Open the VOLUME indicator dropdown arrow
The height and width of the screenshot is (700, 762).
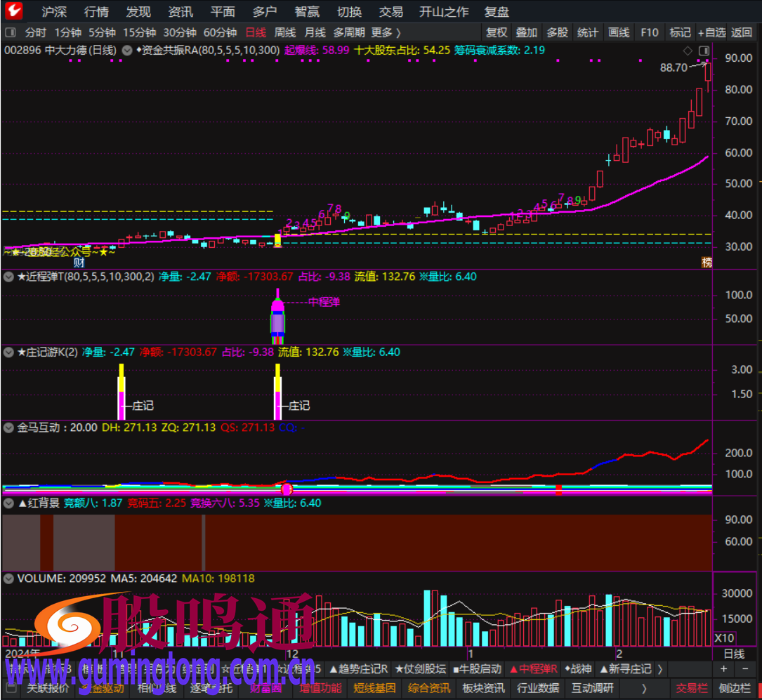(x=8, y=579)
